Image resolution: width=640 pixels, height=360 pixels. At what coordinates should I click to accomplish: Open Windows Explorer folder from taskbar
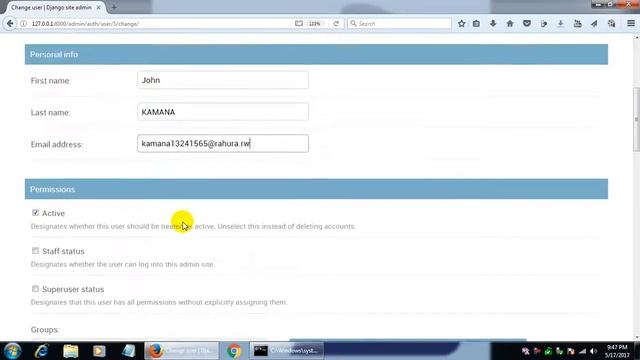point(71,351)
